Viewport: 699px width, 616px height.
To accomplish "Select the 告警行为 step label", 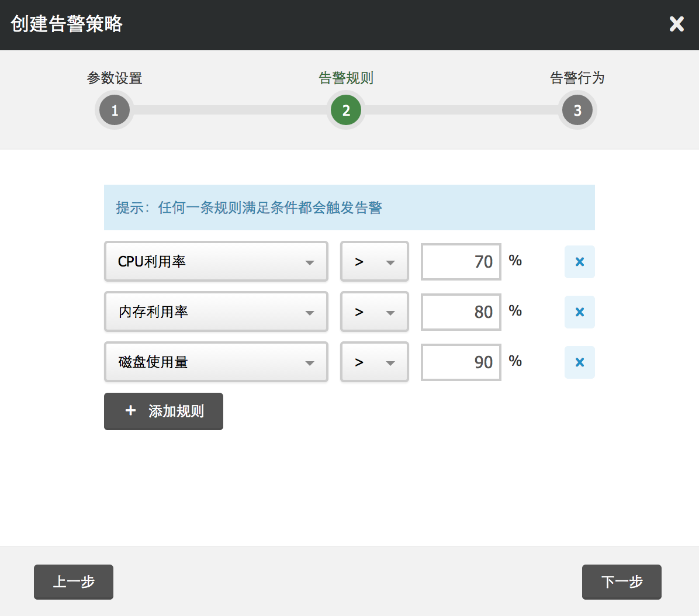I will [577, 78].
